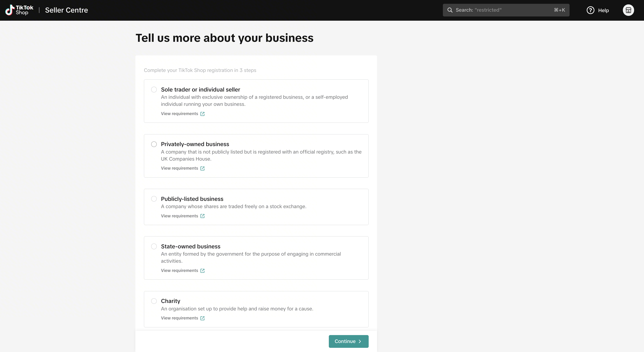This screenshot has width=644, height=352.
Task: Select Sole trader or individual seller radio
Action: 154,90
